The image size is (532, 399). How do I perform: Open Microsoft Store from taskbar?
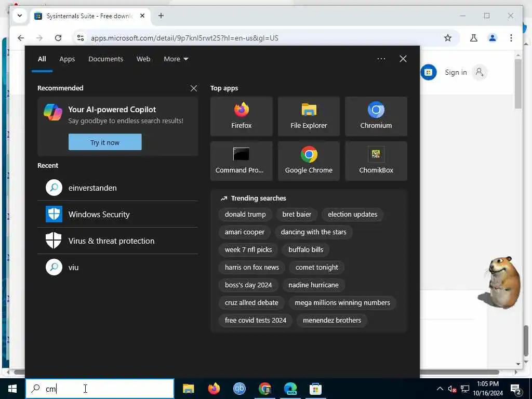[x=315, y=389]
